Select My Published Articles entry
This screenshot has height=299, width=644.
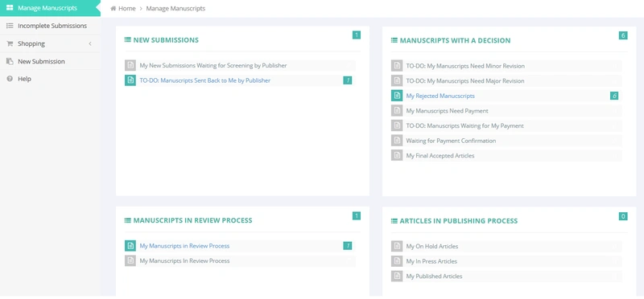434,276
